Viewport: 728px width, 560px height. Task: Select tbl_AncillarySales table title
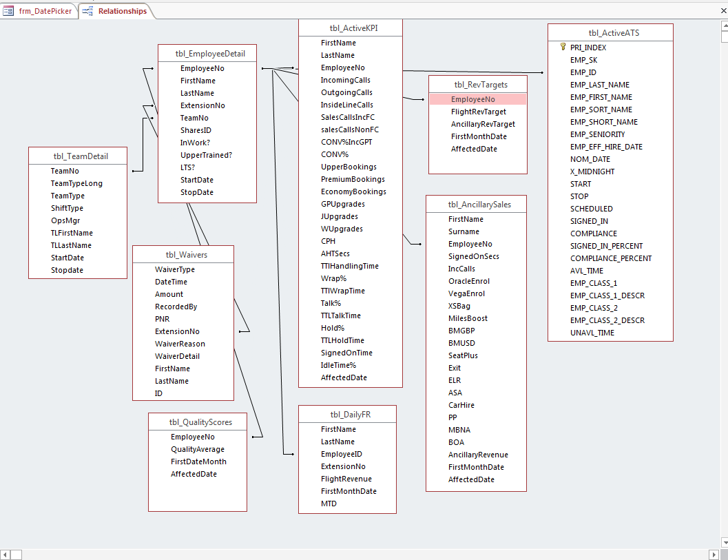(479, 205)
